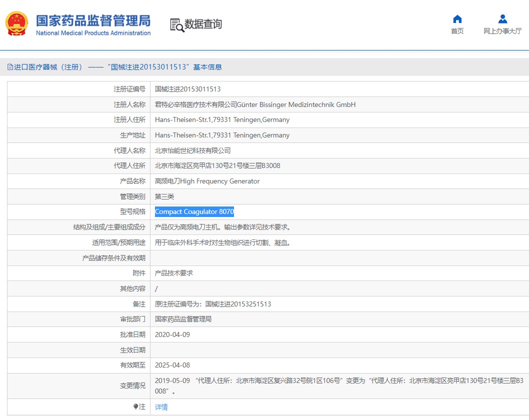Viewport: 529px width, 420px height.
Task: Click the 产品名称 row label
Action: point(132,181)
